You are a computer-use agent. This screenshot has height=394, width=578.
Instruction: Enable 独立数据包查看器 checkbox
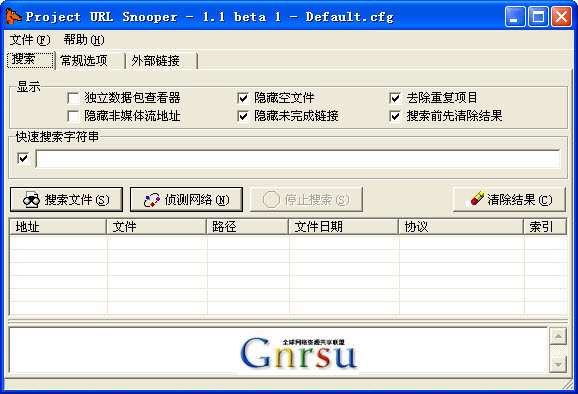pos(73,98)
